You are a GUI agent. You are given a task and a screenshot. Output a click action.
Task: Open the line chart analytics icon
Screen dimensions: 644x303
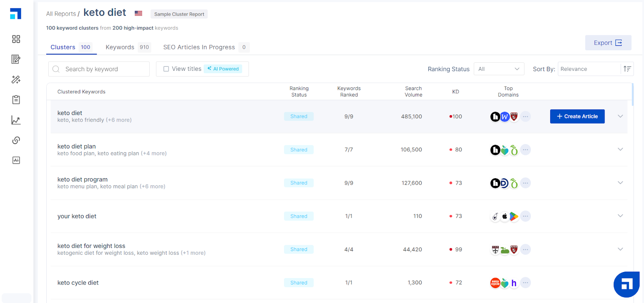[16, 120]
